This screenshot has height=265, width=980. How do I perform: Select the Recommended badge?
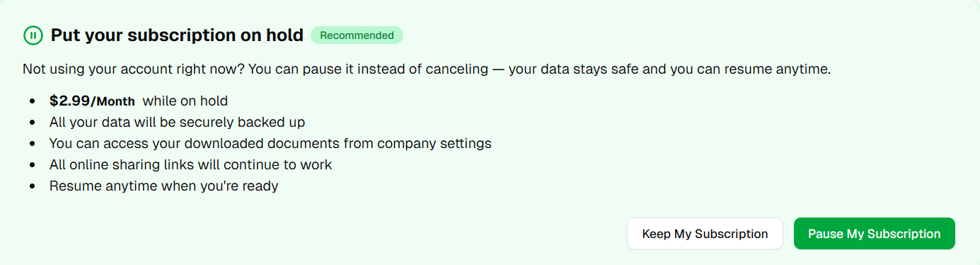tap(357, 35)
